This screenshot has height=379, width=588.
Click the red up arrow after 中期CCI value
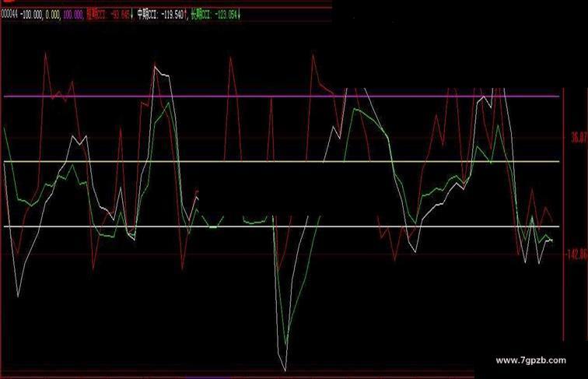tap(186, 15)
